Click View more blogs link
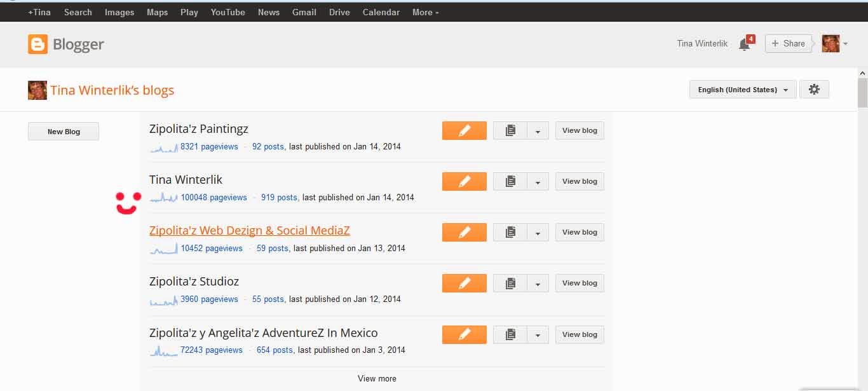The width and height of the screenshot is (868, 391). coord(377,378)
